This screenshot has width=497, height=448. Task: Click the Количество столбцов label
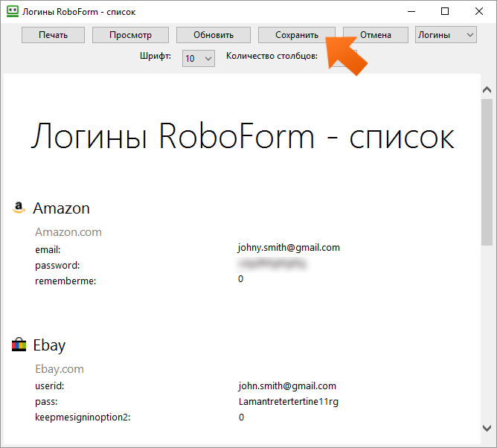[x=272, y=56]
